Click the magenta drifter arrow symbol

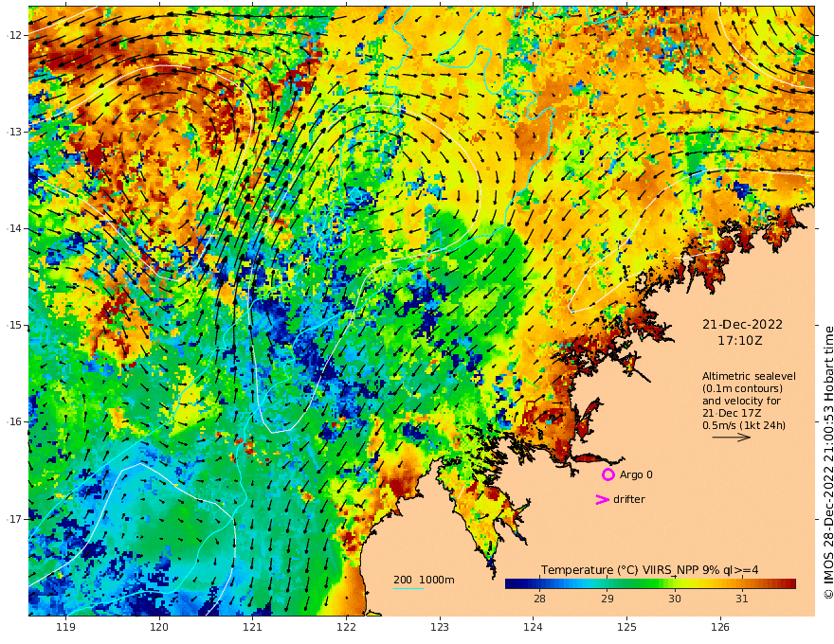coord(602,499)
